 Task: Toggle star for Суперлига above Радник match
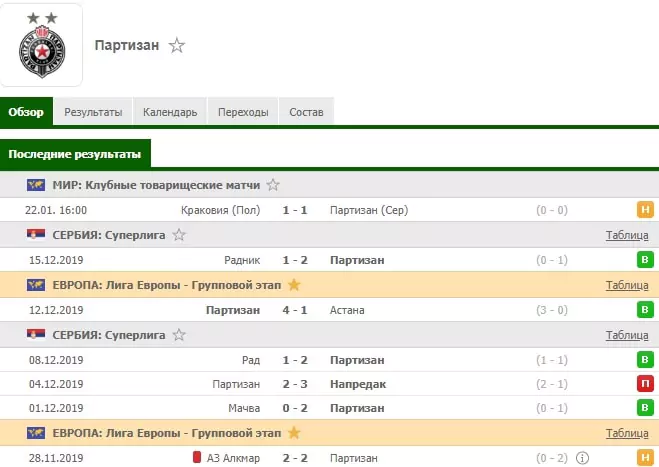click(179, 235)
